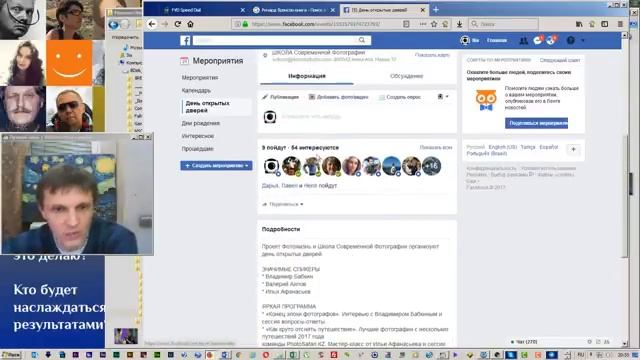This screenshot has height=360, width=640.
Task: Open the page actions three-dot menu
Action: click(x=423, y=24)
